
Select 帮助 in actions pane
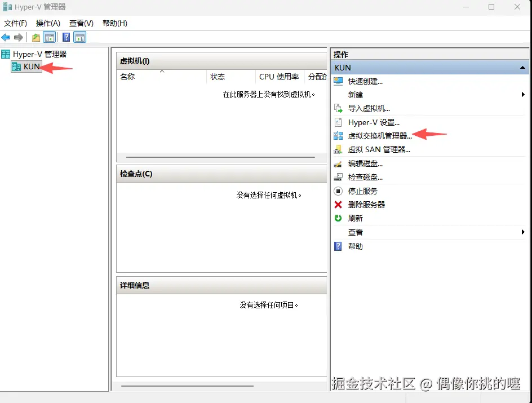tap(356, 247)
